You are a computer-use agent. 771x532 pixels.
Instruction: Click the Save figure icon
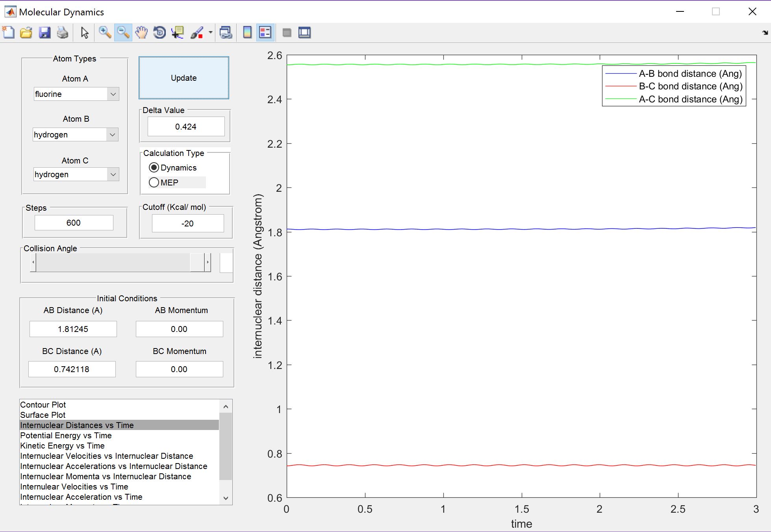pos(44,33)
